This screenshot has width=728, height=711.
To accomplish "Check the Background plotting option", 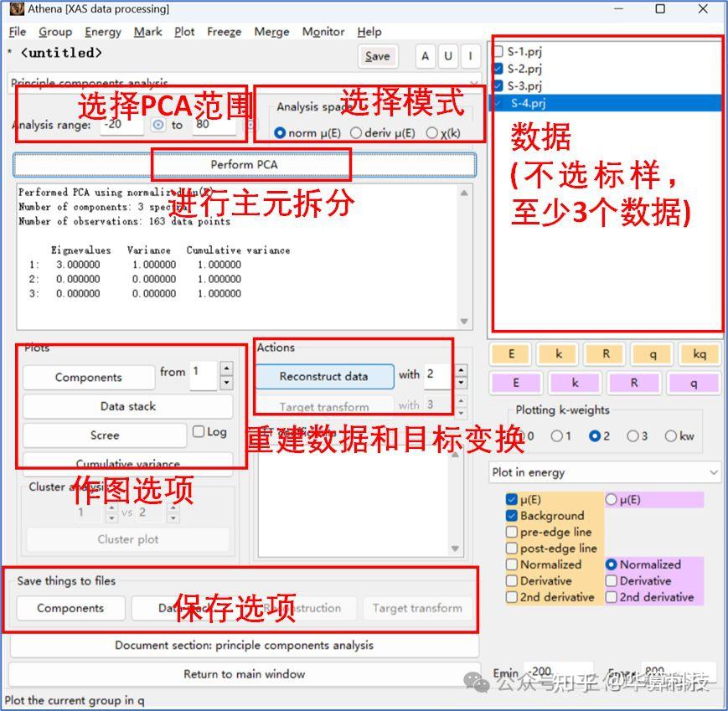I will pyautogui.click(x=512, y=515).
